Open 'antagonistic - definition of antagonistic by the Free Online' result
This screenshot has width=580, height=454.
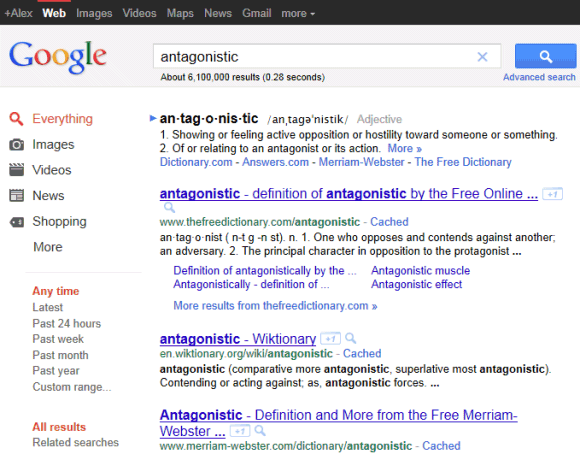pos(349,194)
